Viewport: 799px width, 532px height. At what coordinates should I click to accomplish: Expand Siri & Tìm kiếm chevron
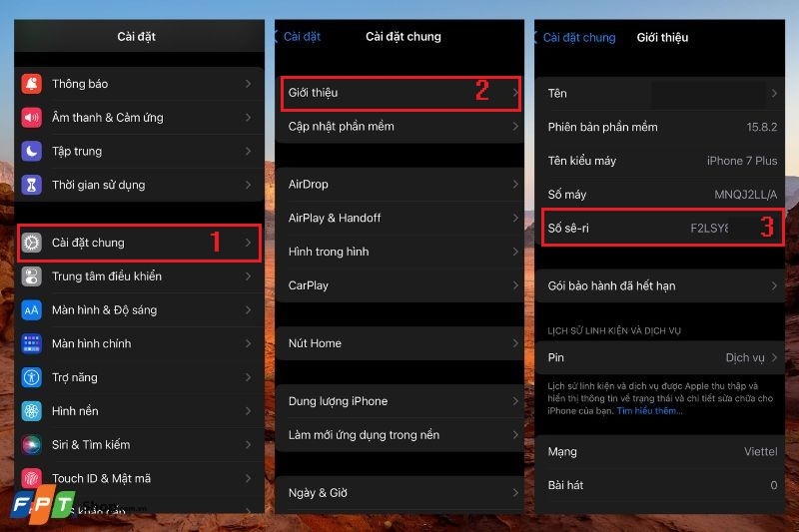coord(248,444)
